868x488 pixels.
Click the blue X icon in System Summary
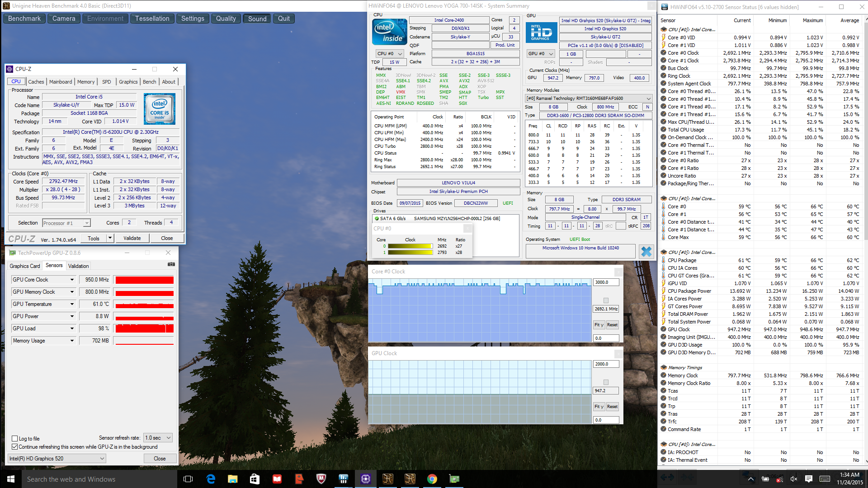pyautogui.click(x=646, y=252)
